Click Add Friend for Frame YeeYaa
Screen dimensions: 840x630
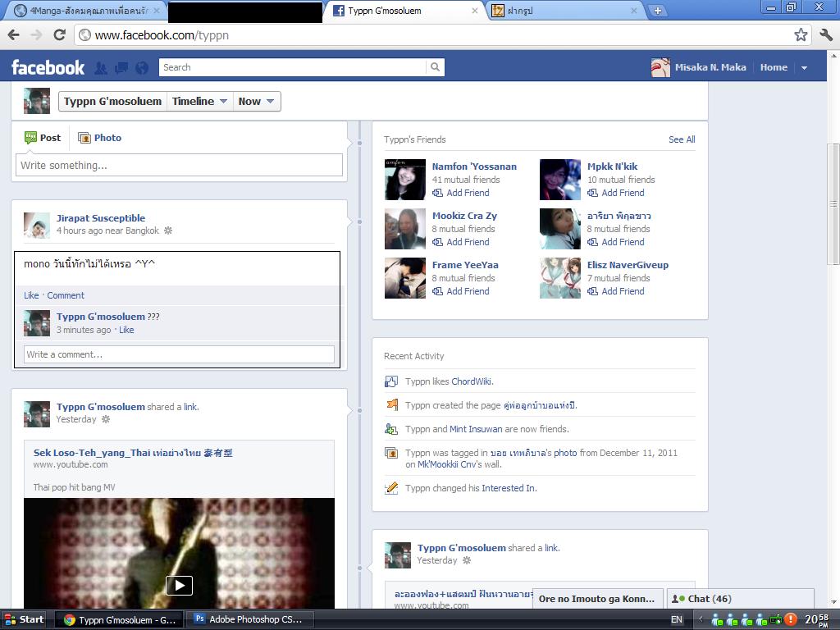[461, 291]
